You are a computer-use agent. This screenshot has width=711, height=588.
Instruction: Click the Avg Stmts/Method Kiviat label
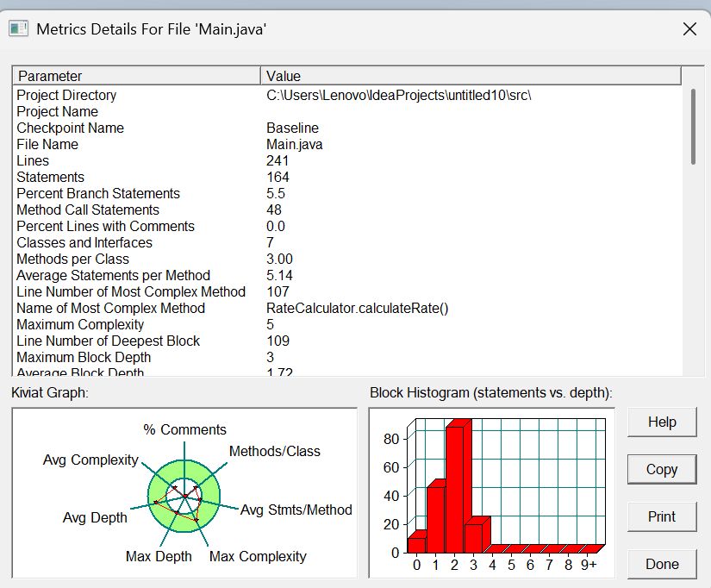[296, 510]
